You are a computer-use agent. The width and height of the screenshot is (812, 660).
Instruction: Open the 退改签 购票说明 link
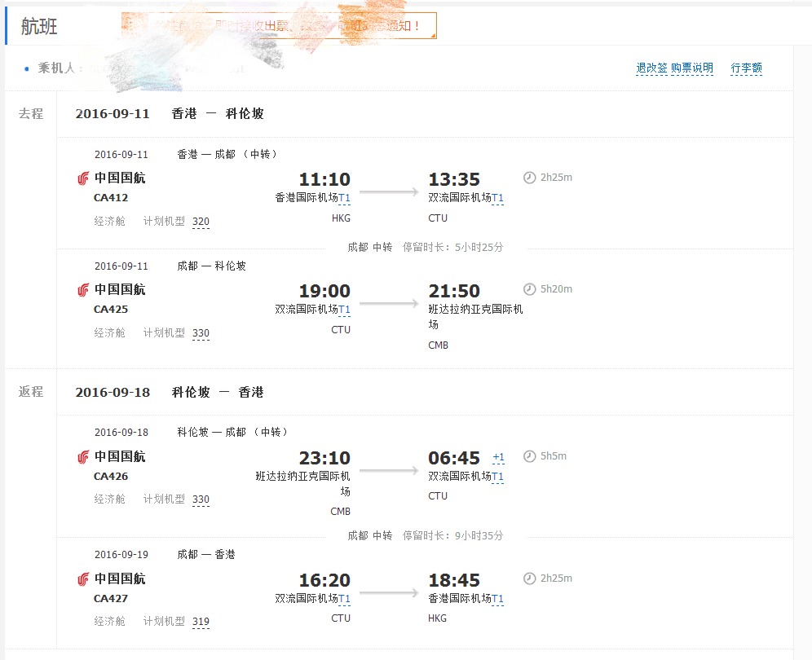coord(674,68)
